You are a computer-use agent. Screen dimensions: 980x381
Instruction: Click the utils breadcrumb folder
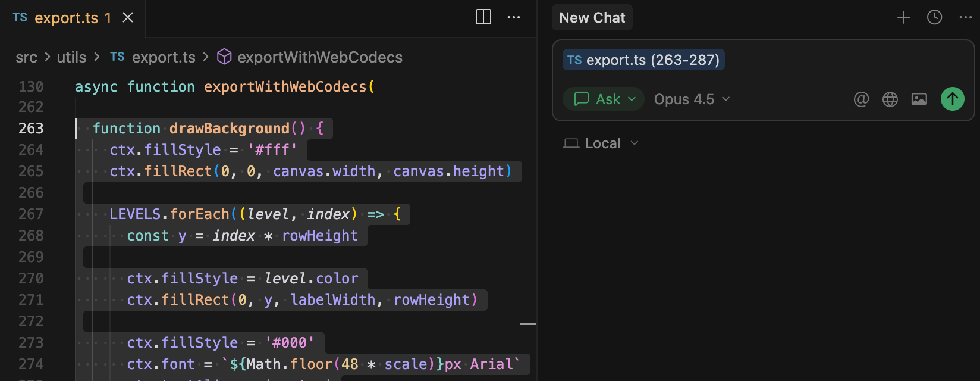(x=71, y=57)
